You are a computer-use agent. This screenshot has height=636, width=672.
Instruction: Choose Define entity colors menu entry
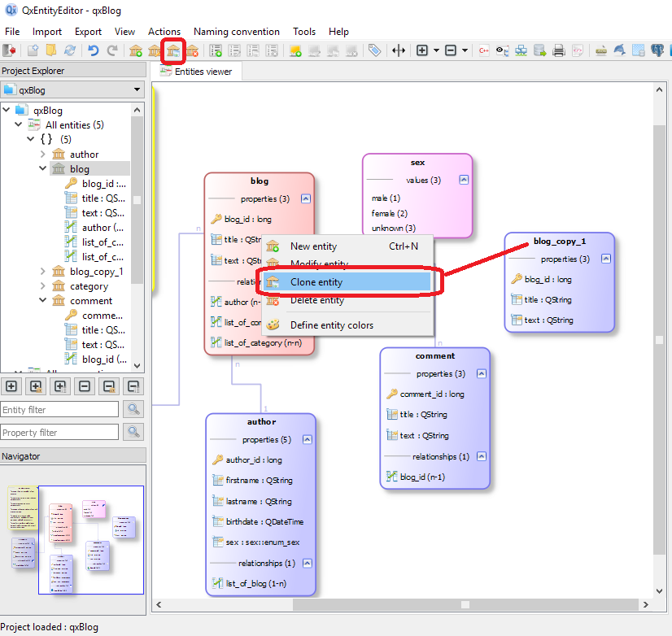[331, 325]
